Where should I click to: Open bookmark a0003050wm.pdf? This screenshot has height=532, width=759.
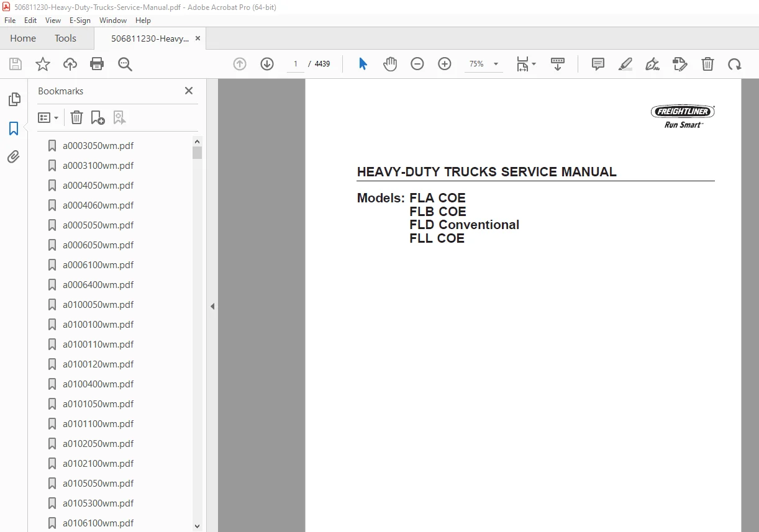pos(98,146)
